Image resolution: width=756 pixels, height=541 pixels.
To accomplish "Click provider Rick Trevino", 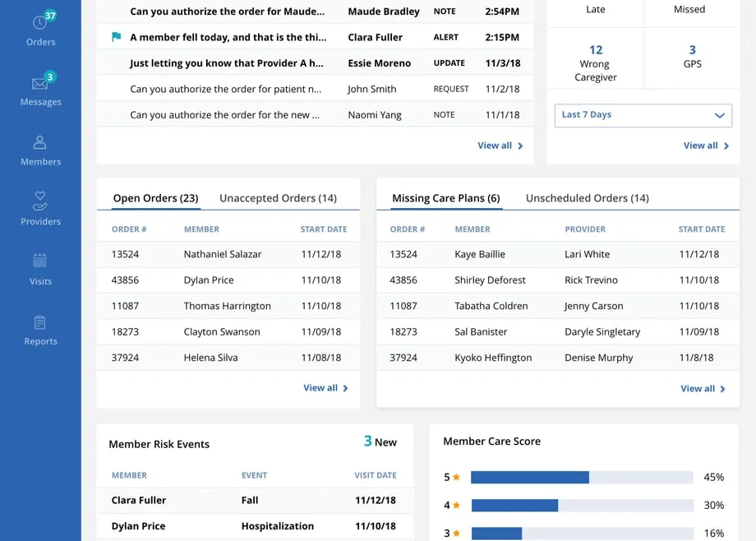I will point(591,280).
